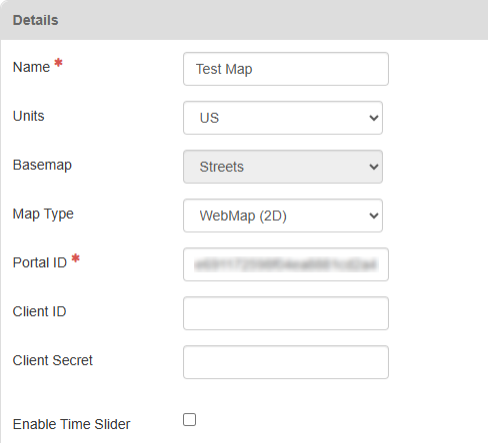This screenshot has height=443, width=488.
Task: Click the empty Client ID field
Action: point(286,313)
